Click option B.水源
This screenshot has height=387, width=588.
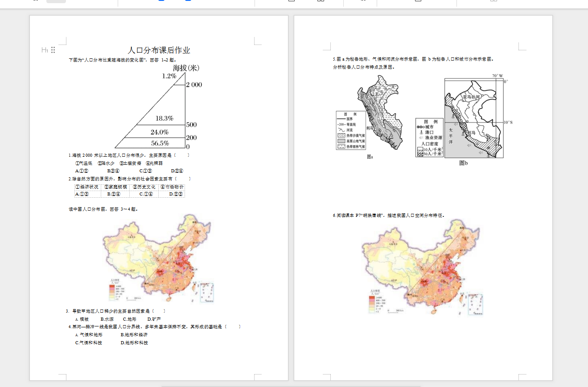[107, 319]
